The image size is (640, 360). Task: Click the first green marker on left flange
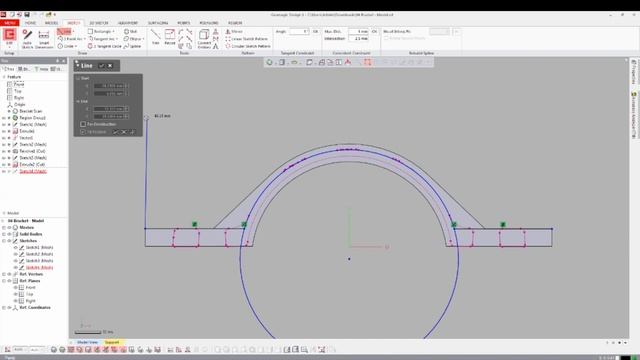point(195,224)
